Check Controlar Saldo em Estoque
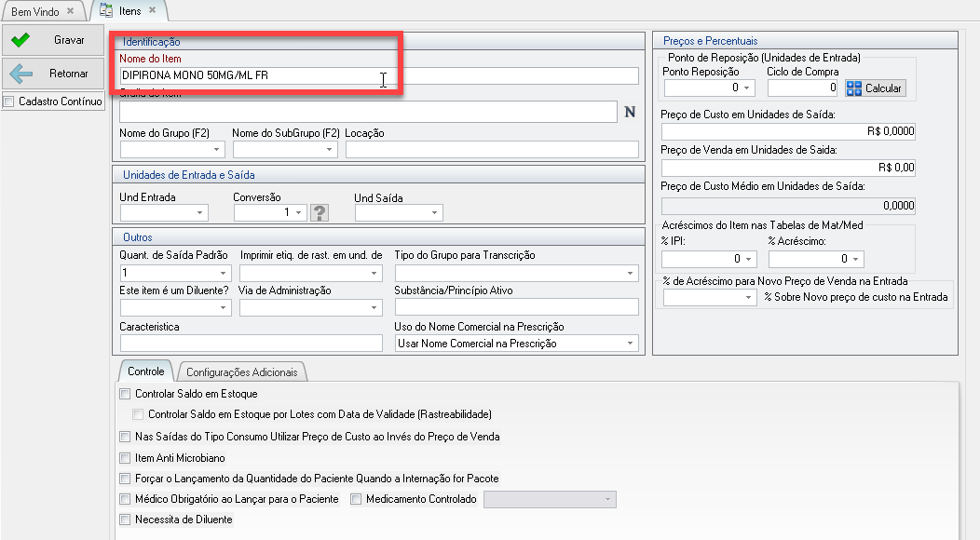Viewport: 980px width, 540px height. [126, 395]
